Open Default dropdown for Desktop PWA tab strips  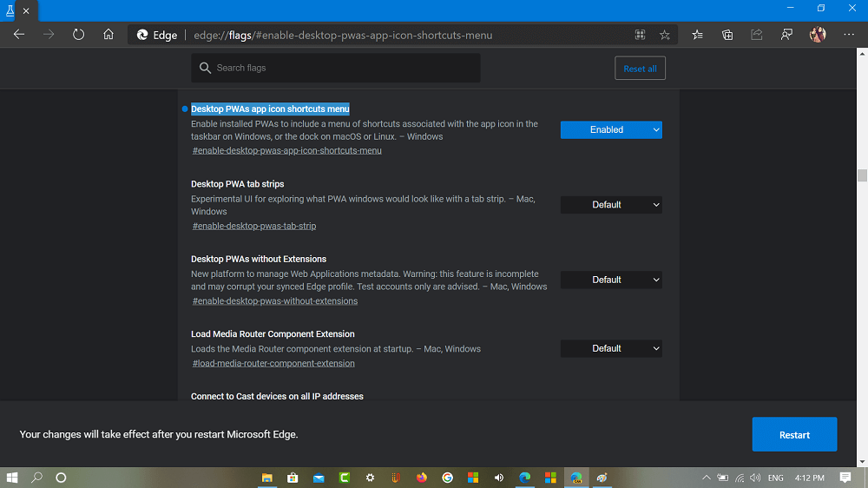(x=611, y=205)
